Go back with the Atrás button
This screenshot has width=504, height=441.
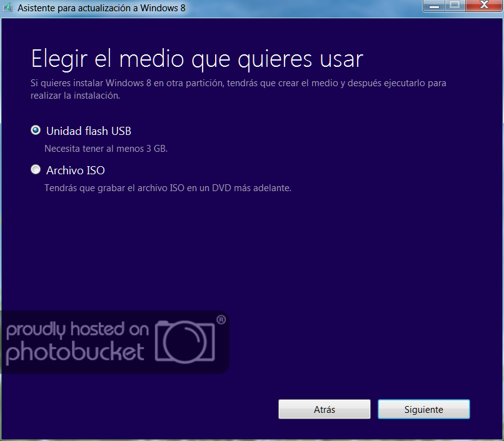(x=325, y=409)
